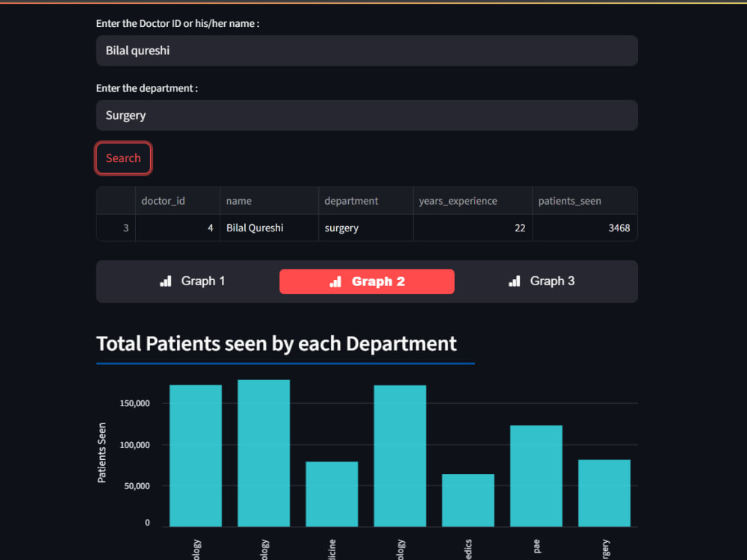Click the 50,000 axis label
Screen dimensions: 747x560
tap(137, 486)
